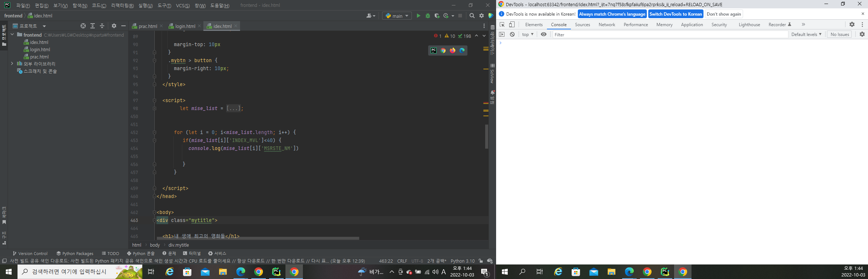
Task: Run with coverage in PyCharm toolbar
Action: coord(437,16)
